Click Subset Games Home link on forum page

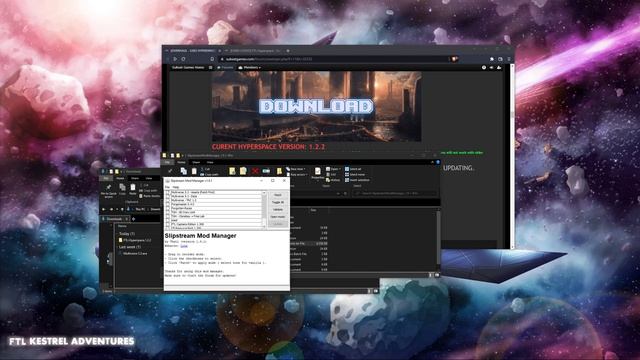(x=188, y=67)
